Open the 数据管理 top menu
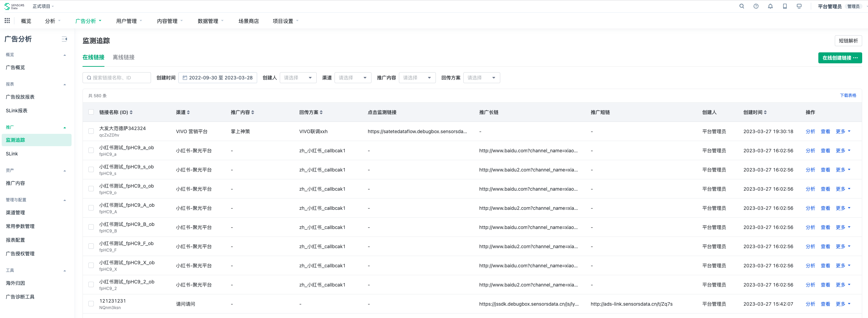The width and height of the screenshot is (868, 318). click(210, 21)
